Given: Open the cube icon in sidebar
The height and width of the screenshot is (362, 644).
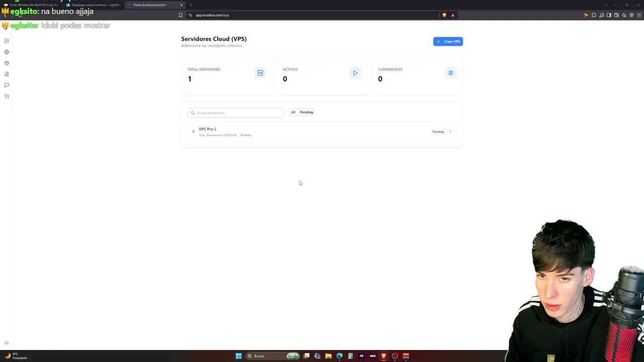Looking at the screenshot, I should click(7, 63).
